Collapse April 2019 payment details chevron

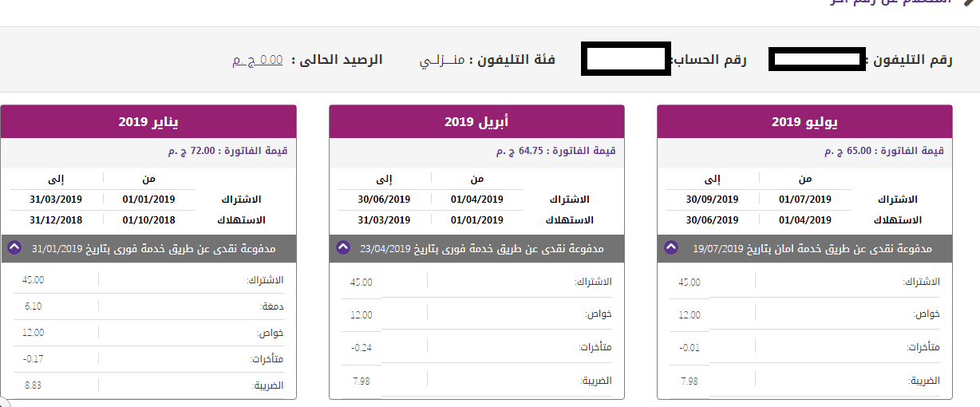pos(343,248)
